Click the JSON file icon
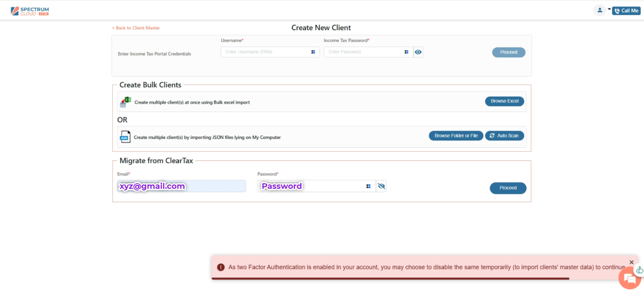This screenshot has width=644, height=292. pos(125,137)
